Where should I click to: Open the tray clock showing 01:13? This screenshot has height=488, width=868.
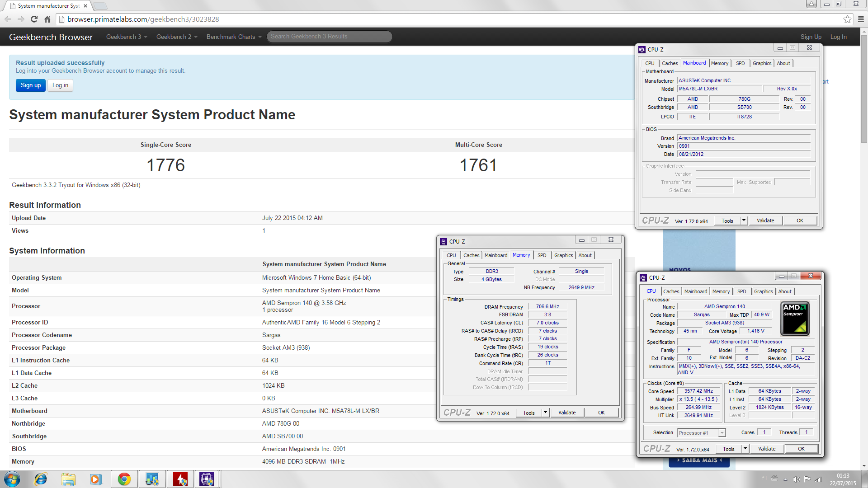843,479
